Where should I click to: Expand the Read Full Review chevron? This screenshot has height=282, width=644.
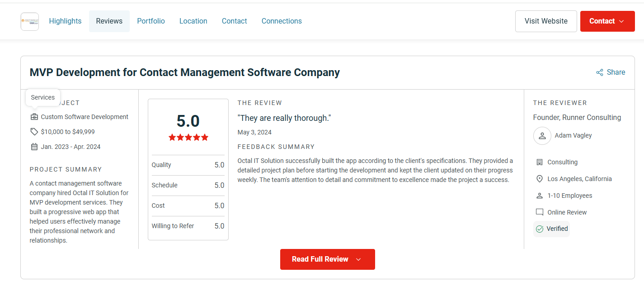pos(358,259)
